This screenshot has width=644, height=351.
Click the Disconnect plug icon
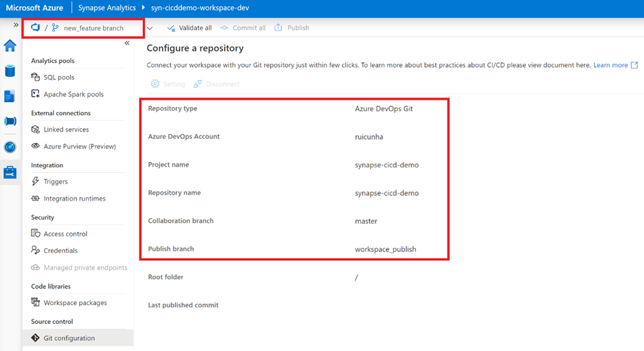[x=197, y=84]
